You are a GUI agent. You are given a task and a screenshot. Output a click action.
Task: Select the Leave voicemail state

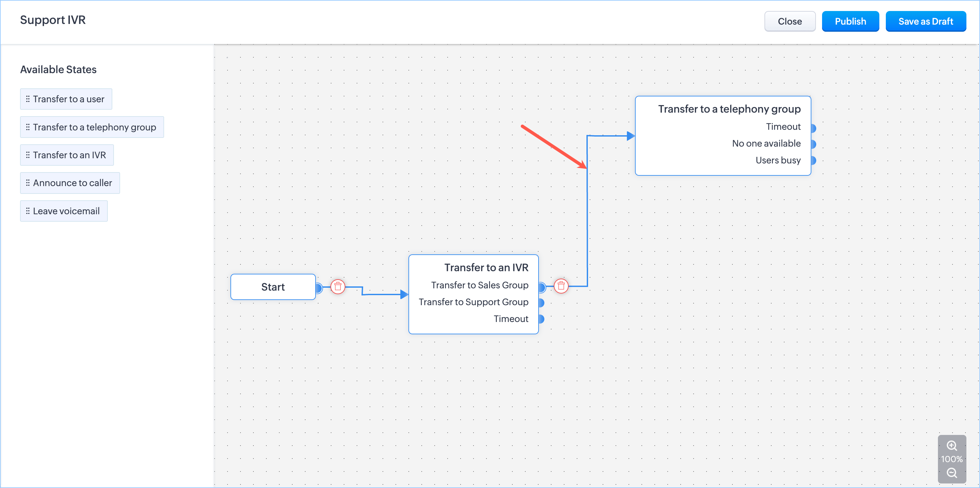pyautogui.click(x=63, y=211)
